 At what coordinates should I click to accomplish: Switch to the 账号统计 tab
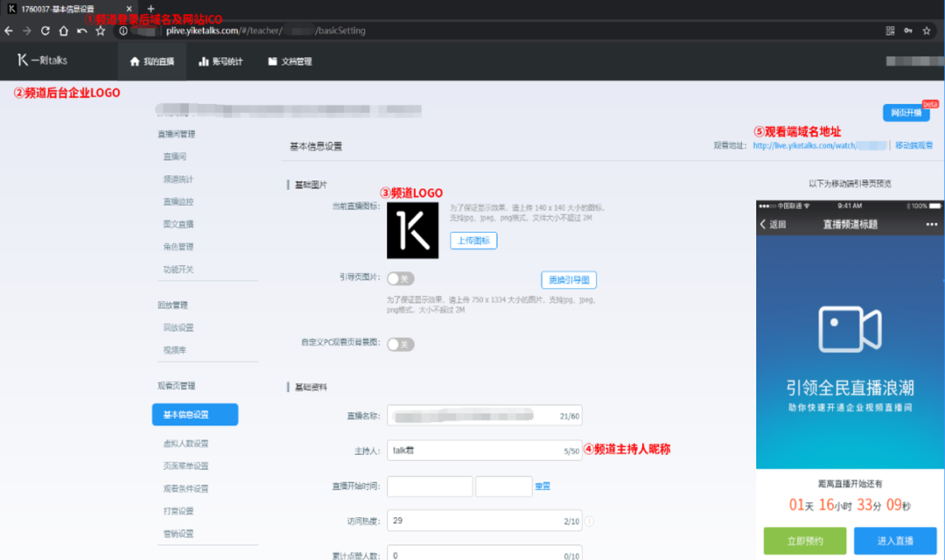coord(220,61)
